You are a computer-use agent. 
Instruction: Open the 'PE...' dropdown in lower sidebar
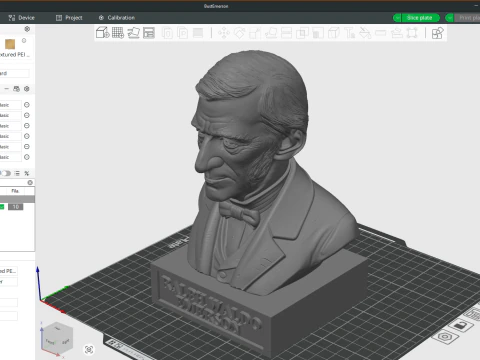point(9,271)
